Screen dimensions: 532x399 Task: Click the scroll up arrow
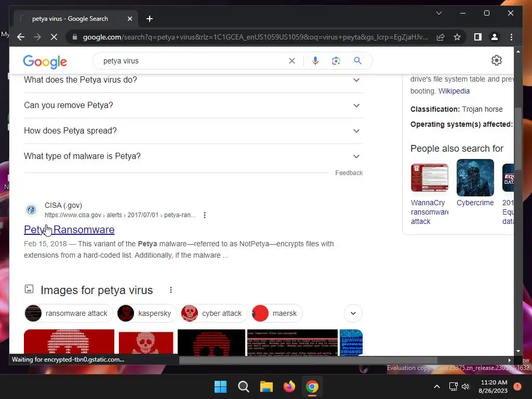point(518,51)
